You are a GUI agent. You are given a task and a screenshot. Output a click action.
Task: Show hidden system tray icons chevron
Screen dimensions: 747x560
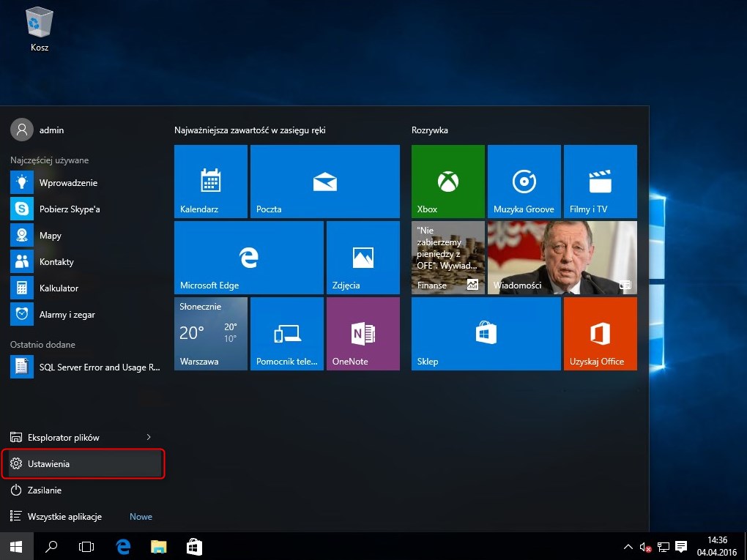click(628, 547)
